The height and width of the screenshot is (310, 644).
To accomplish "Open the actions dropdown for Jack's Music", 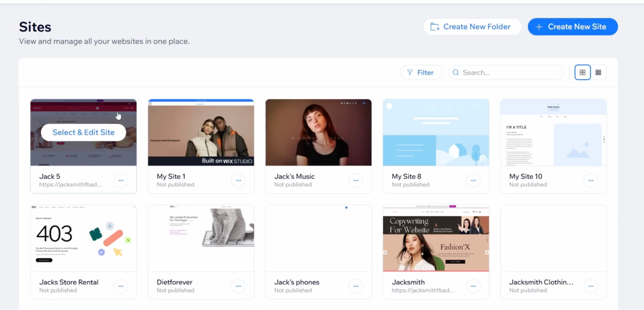I will coord(356,180).
